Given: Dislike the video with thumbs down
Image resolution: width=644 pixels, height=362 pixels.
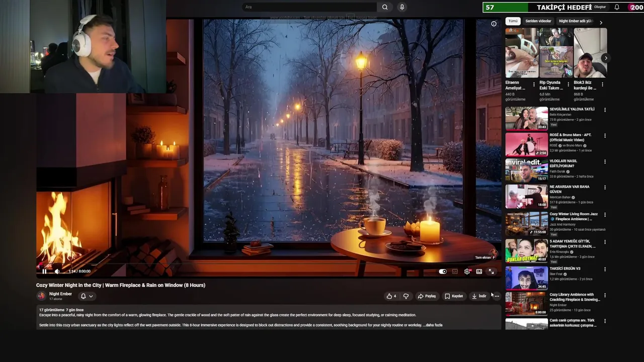Looking at the screenshot, I should click(x=406, y=296).
